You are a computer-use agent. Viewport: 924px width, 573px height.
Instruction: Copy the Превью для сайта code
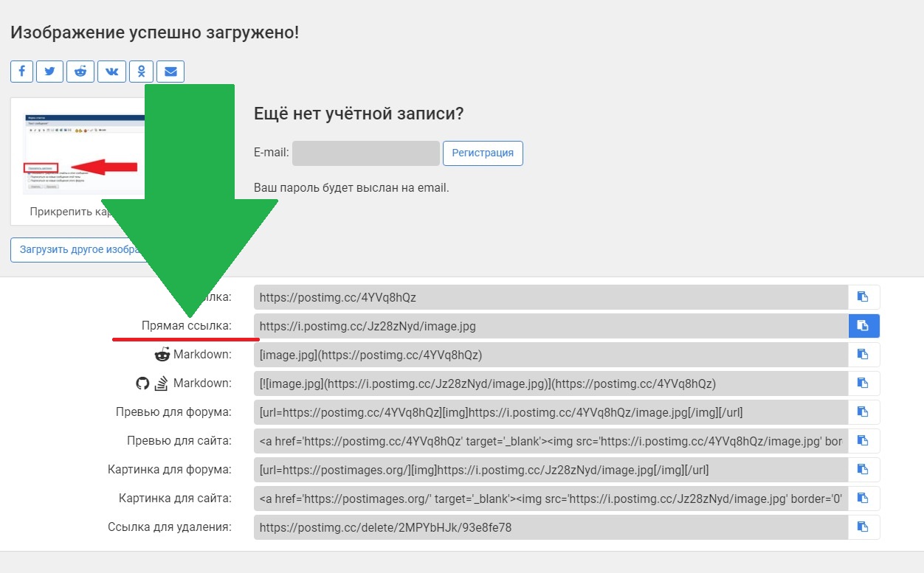863,441
